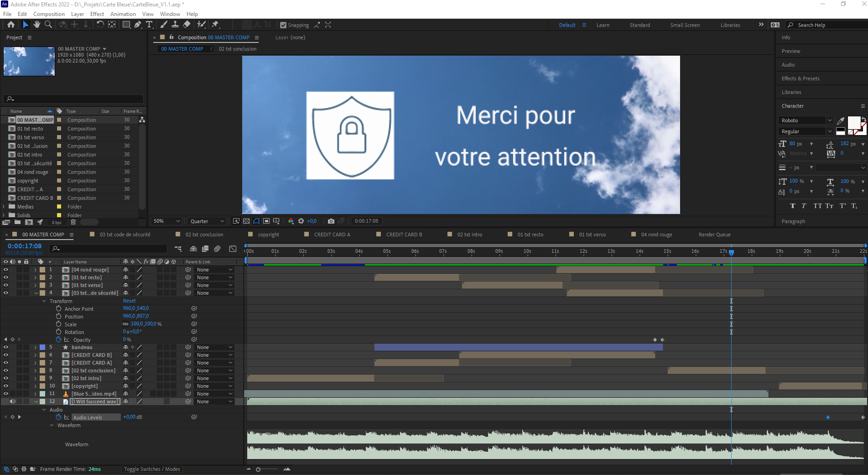
Task: Select the Pen tool
Action: click(x=137, y=25)
